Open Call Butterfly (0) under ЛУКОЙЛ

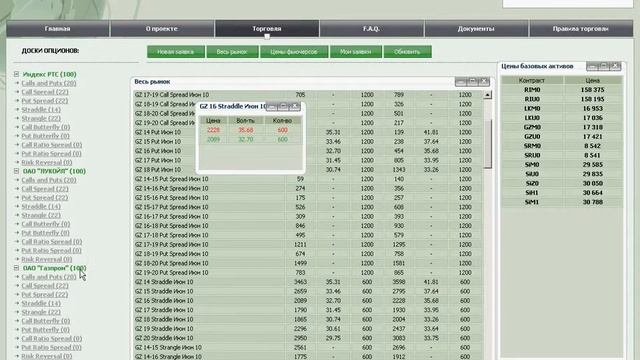pos(46,224)
